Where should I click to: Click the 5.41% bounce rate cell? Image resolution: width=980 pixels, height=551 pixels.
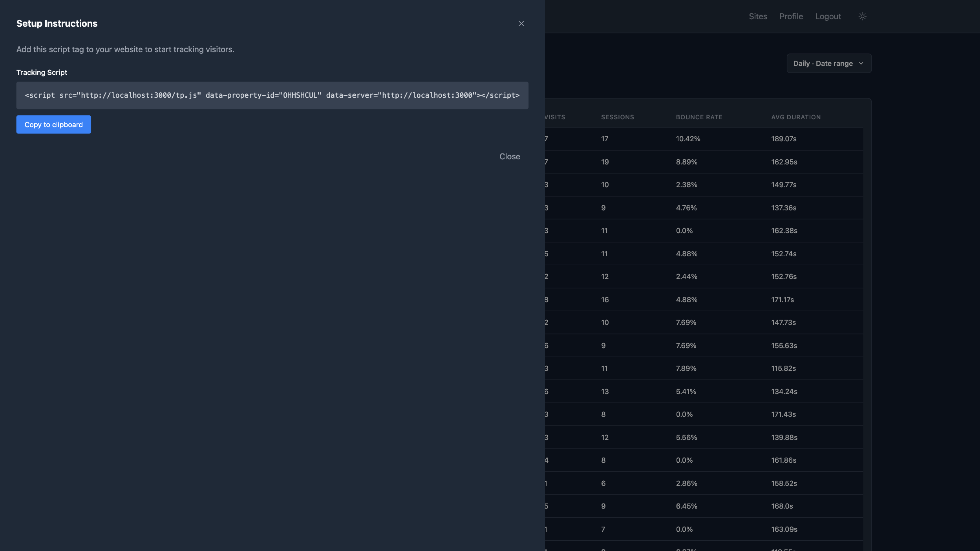[686, 392]
